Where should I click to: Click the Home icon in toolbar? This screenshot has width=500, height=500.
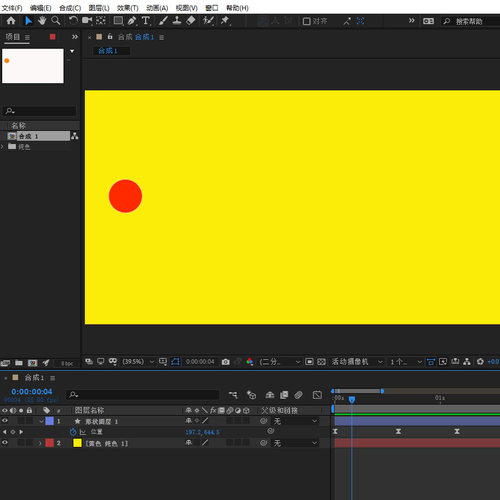[11, 21]
